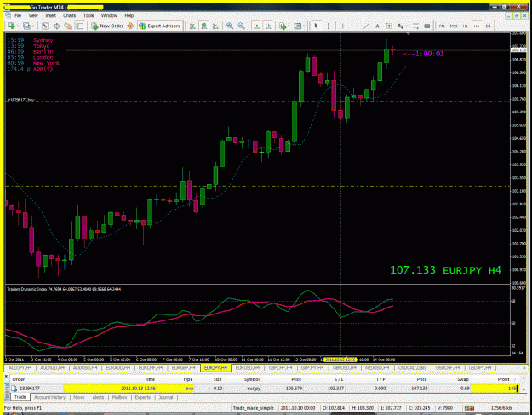Switch chart to M1 timeframe
Viewport: 532px width, 415px height.
442,26
